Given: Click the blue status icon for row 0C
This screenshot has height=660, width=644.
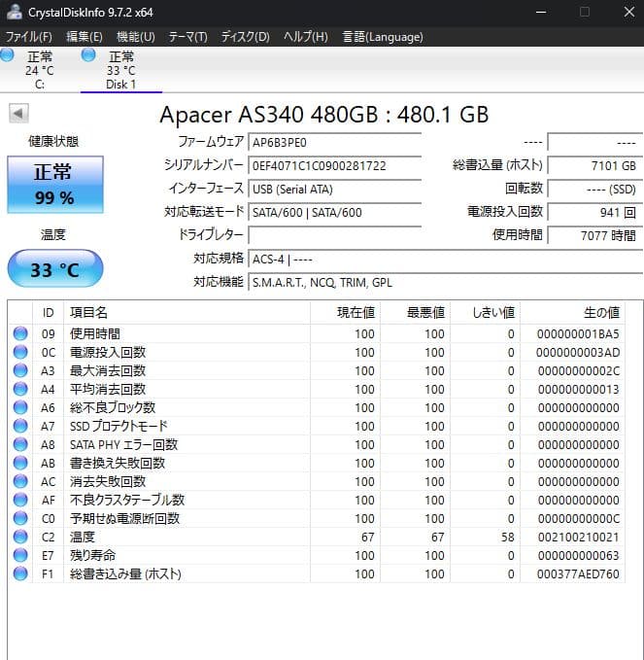Looking at the screenshot, I should pyautogui.click(x=20, y=352).
